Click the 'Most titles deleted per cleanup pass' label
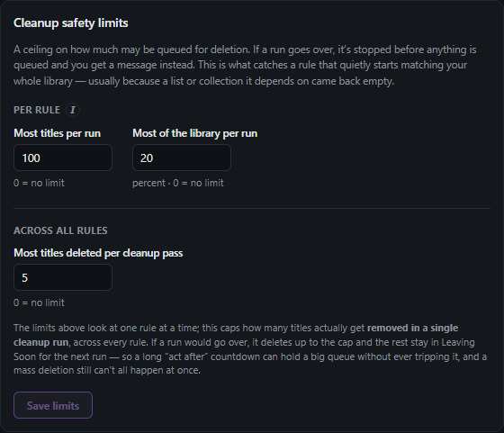Viewport: 504px width, 433px height. pyautogui.click(x=98, y=253)
